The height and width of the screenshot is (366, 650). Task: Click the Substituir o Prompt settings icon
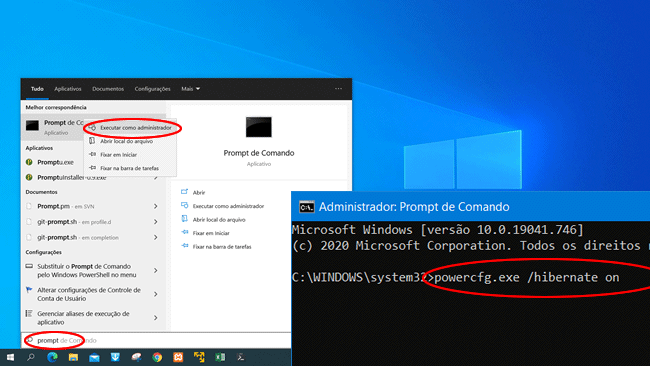29,266
